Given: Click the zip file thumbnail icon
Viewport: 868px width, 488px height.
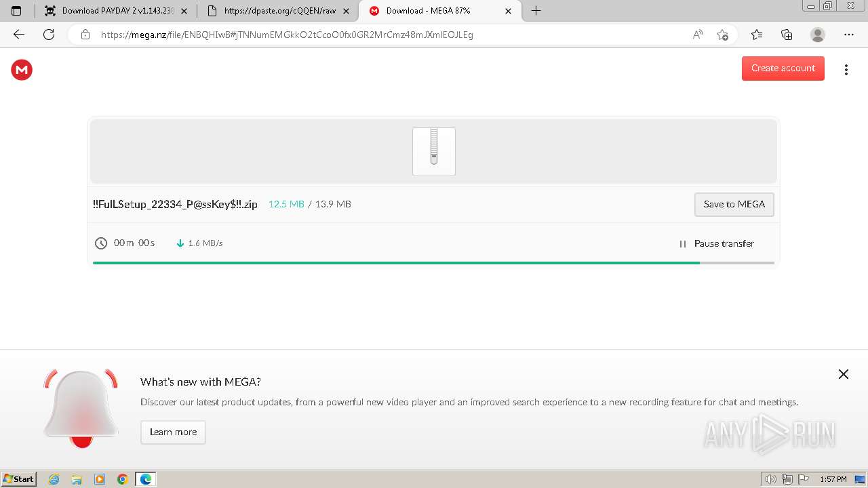Looking at the screenshot, I should pyautogui.click(x=434, y=152).
